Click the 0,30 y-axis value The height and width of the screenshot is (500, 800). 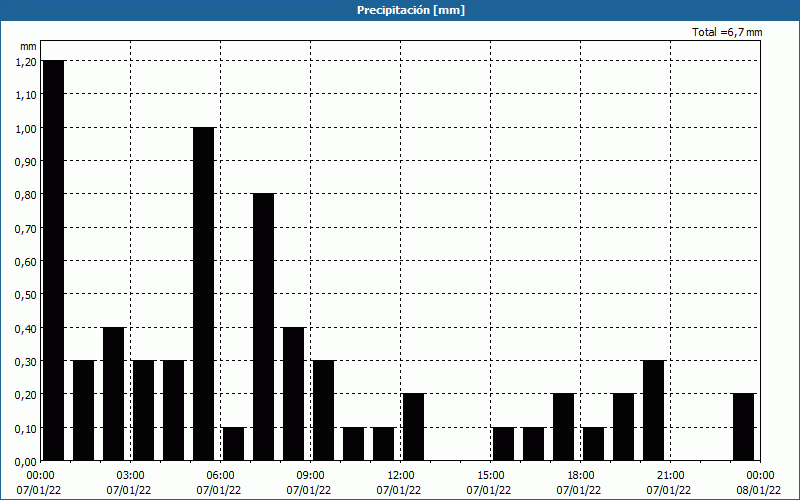(26, 361)
